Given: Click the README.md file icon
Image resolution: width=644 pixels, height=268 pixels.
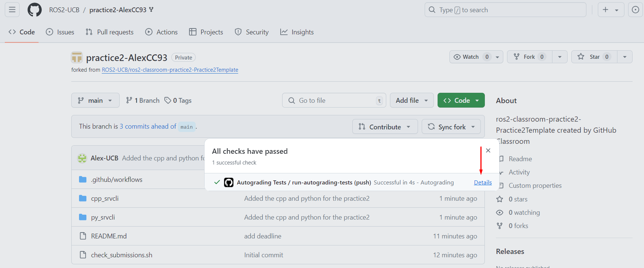Looking at the screenshot, I should (83, 236).
